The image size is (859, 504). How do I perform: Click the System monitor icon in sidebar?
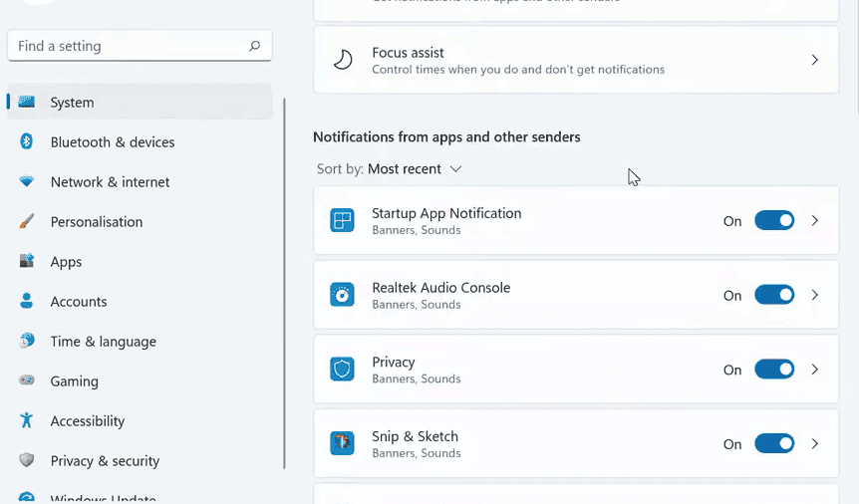click(26, 102)
